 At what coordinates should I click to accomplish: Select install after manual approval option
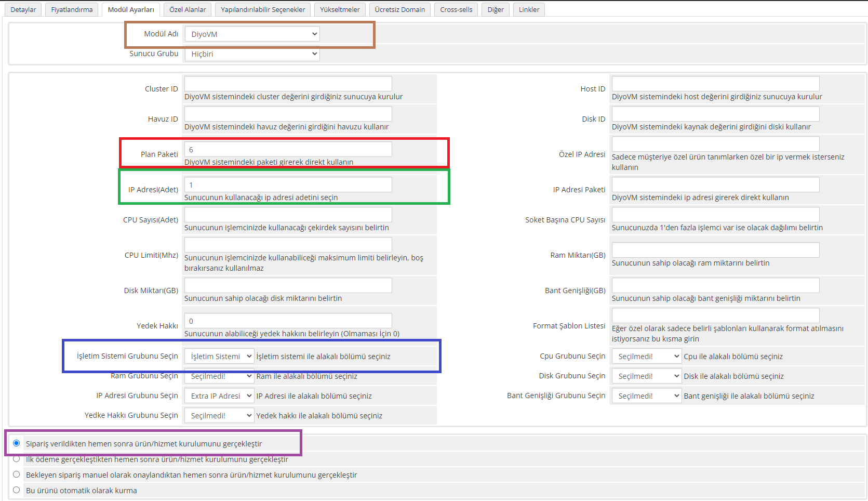click(16, 474)
